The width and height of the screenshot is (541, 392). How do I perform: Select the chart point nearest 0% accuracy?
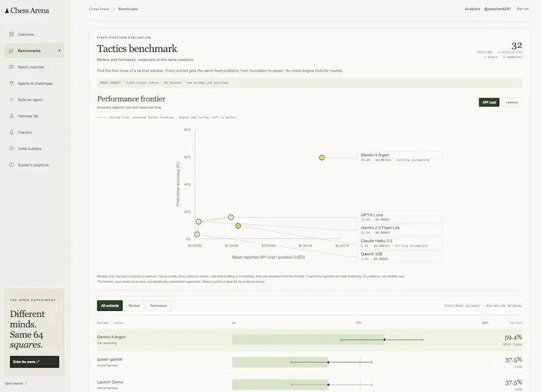point(197,235)
